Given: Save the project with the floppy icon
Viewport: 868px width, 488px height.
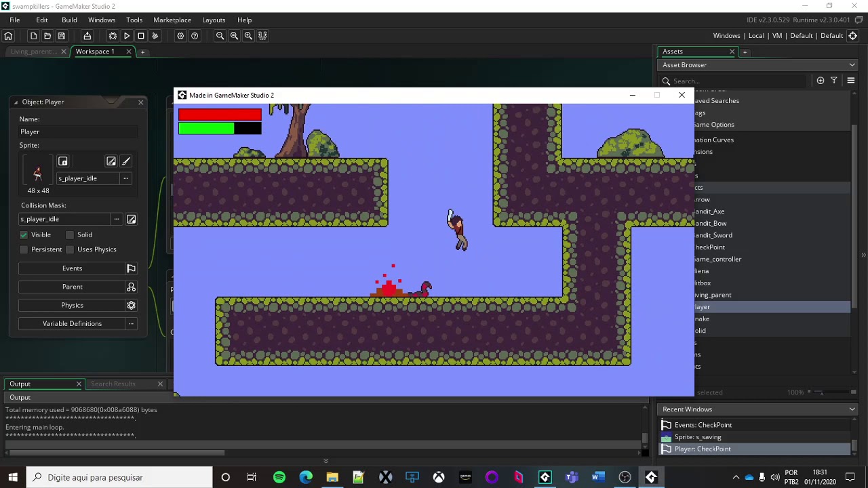Looking at the screenshot, I should (61, 35).
